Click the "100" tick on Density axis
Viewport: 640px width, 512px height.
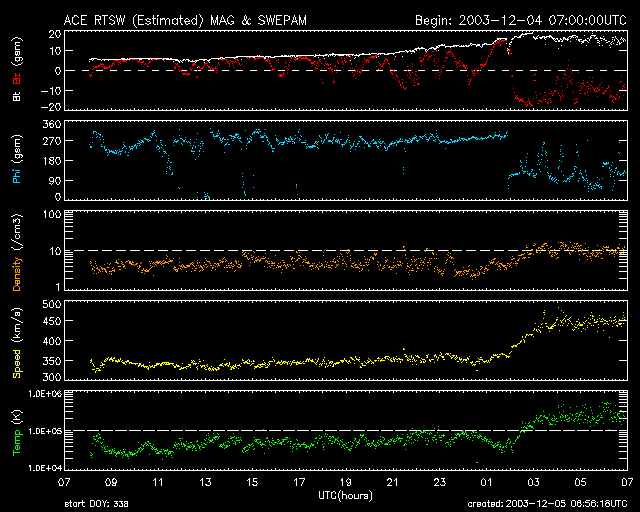tap(52, 215)
